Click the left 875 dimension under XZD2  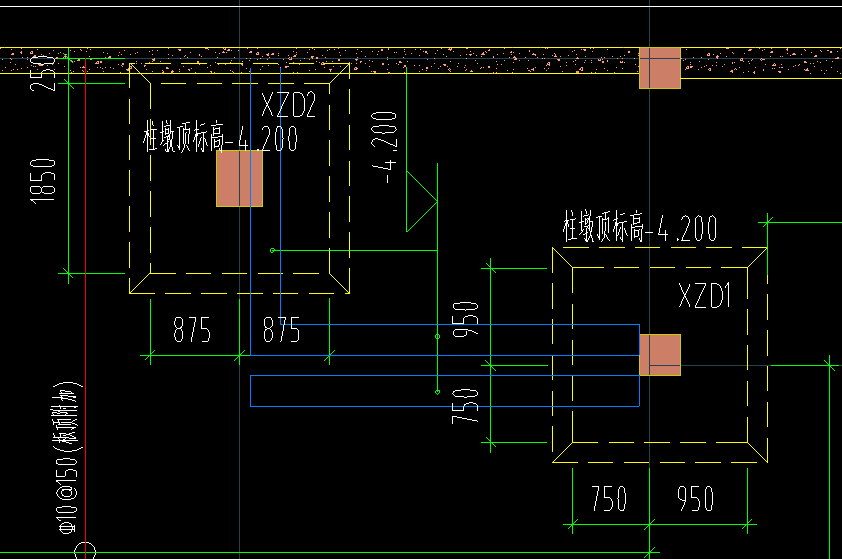(192, 330)
